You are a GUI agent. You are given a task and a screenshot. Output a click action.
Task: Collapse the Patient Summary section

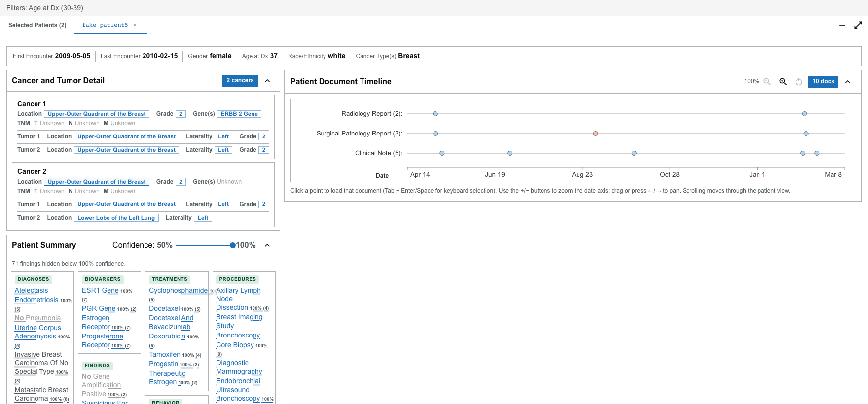pos(267,245)
